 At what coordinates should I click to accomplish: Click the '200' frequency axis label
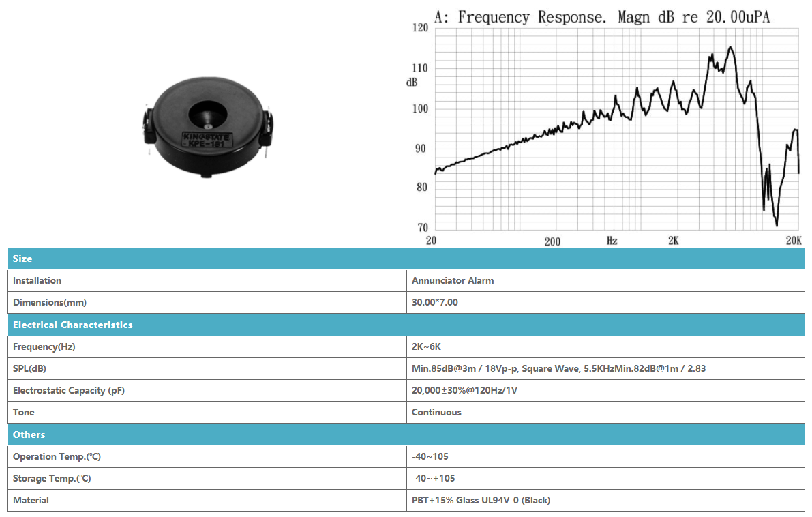[x=552, y=241]
